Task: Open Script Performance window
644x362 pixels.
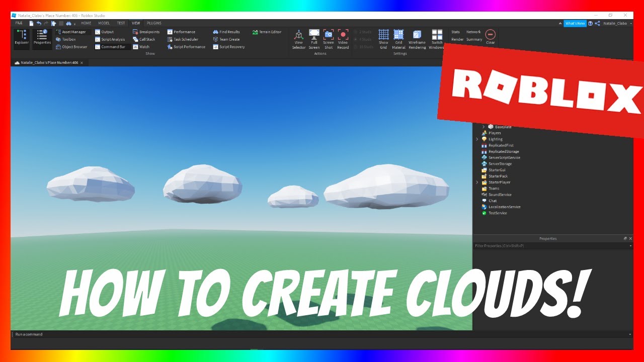Action: 187,47
